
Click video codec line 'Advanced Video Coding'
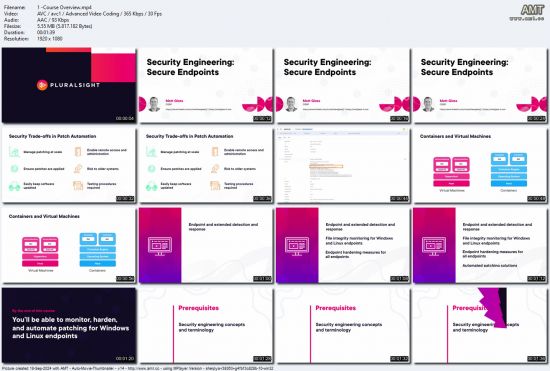click(x=99, y=14)
